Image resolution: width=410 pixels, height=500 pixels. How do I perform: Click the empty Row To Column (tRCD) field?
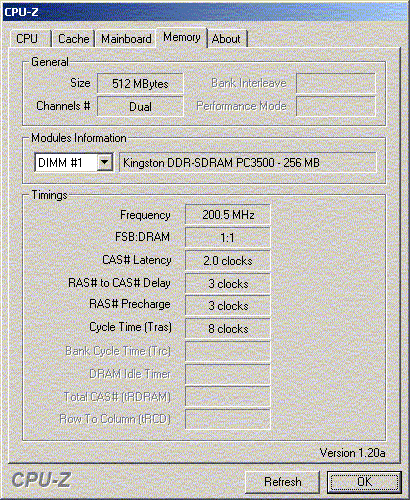point(228,419)
